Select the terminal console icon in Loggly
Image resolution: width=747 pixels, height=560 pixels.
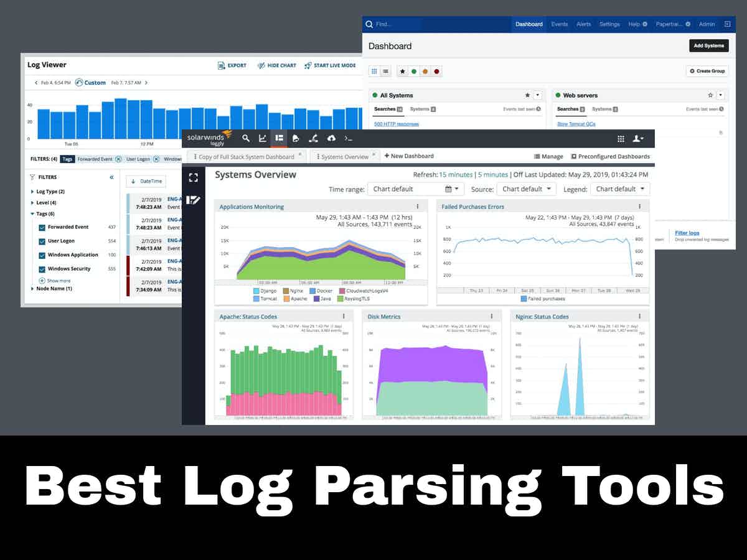click(347, 138)
